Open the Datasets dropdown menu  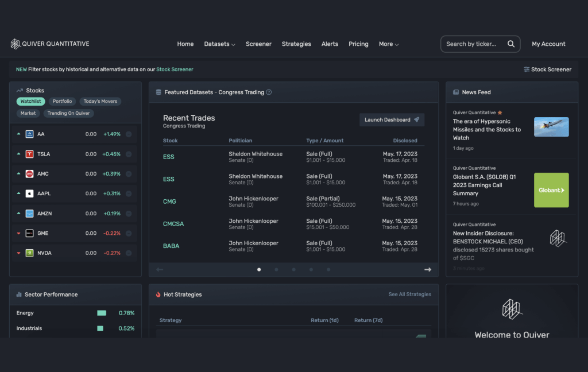coord(220,44)
